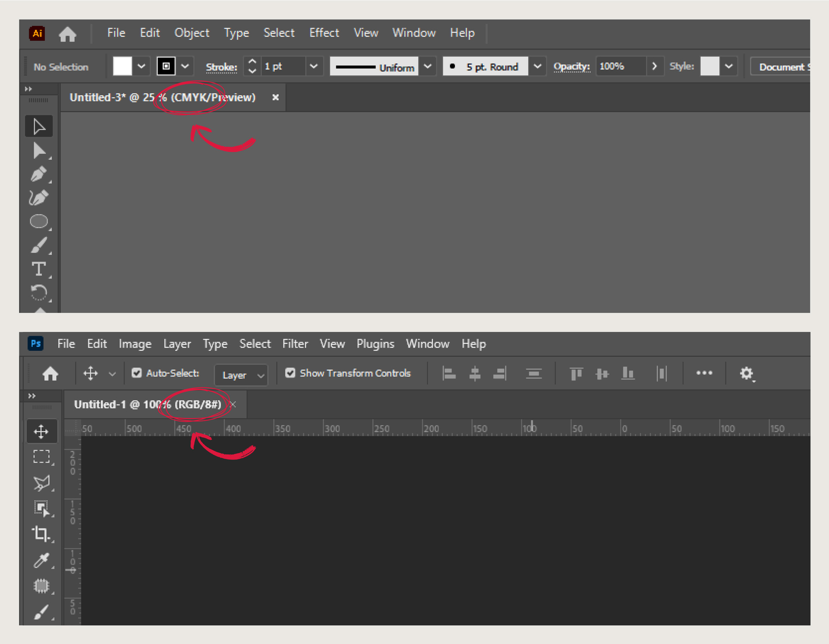Select the Rectangular Marquee tool
829x644 pixels.
point(41,457)
